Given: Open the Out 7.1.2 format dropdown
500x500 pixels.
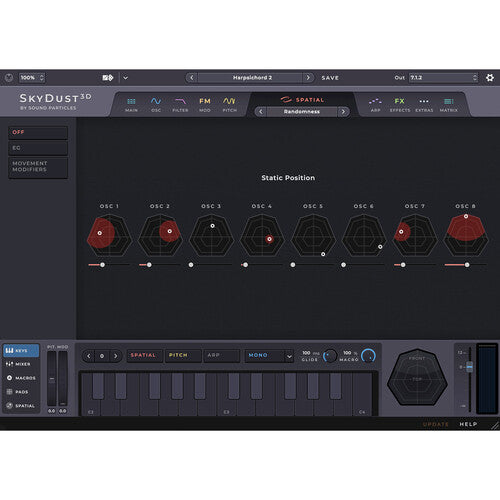Looking at the screenshot, I should click(443, 78).
